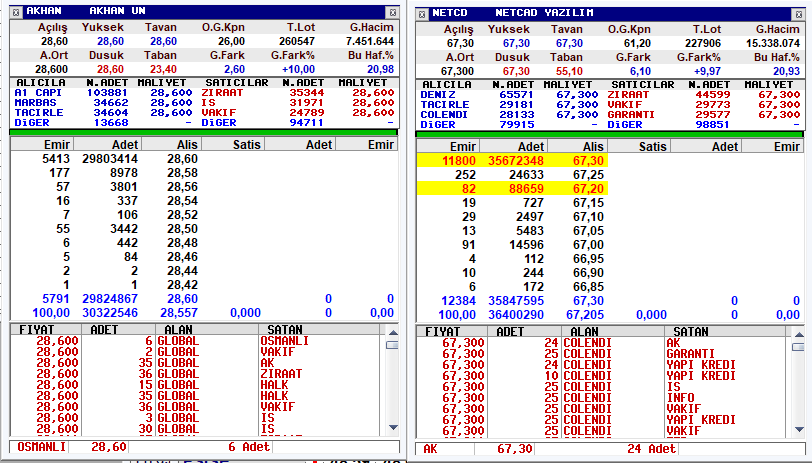The image size is (812, 463).
Task: Select NETCD bid quantity 35672348
Action: coord(516,161)
